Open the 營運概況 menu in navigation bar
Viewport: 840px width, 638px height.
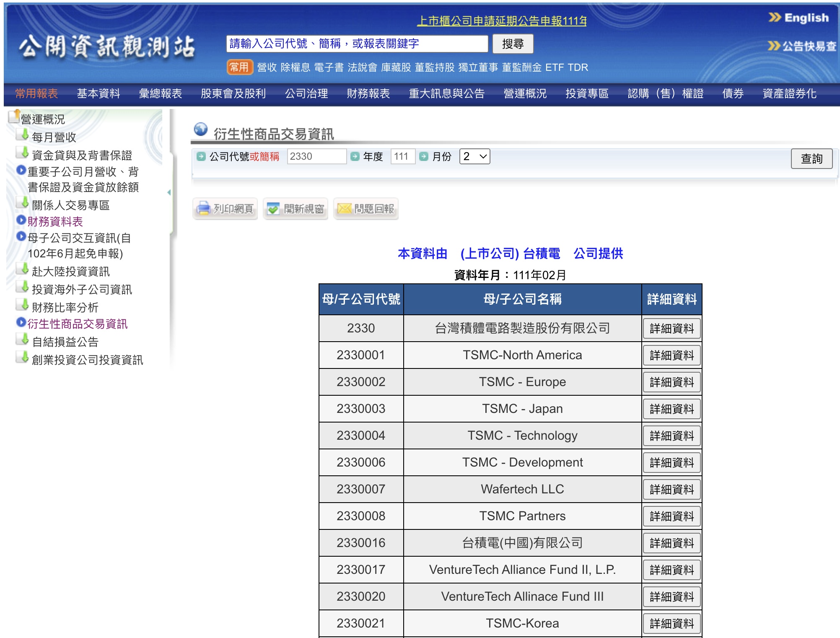pyautogui.click(x=525, y=93)
